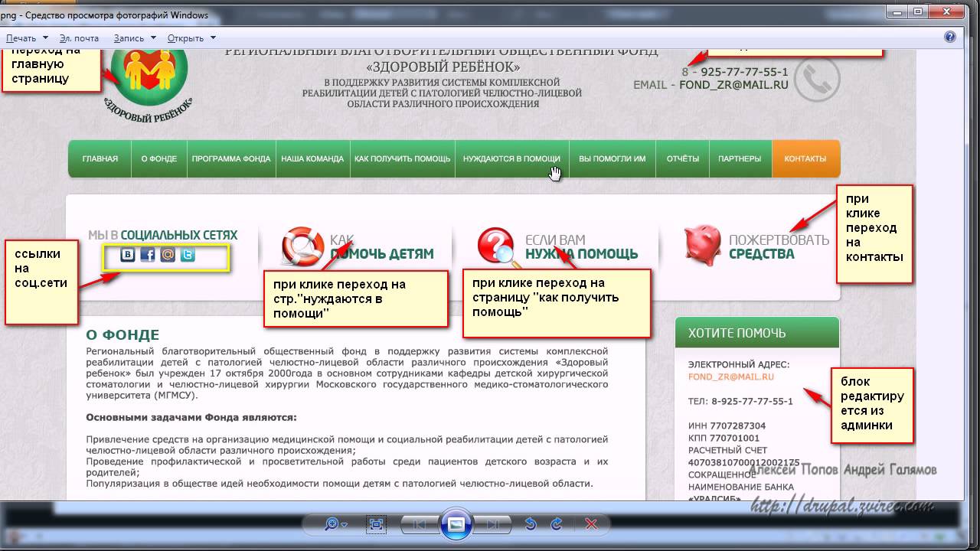Viewport: 980px width, 551px height.
Task: Click the КАК ПОМОЧЬ ДЕТЯМ link
Action: coord(381,246)
